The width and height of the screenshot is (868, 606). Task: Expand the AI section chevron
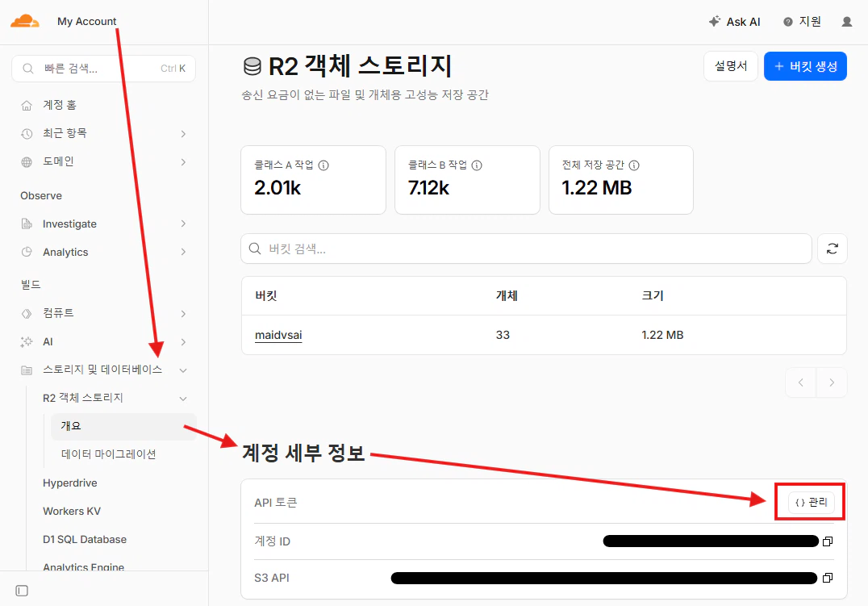183,342
